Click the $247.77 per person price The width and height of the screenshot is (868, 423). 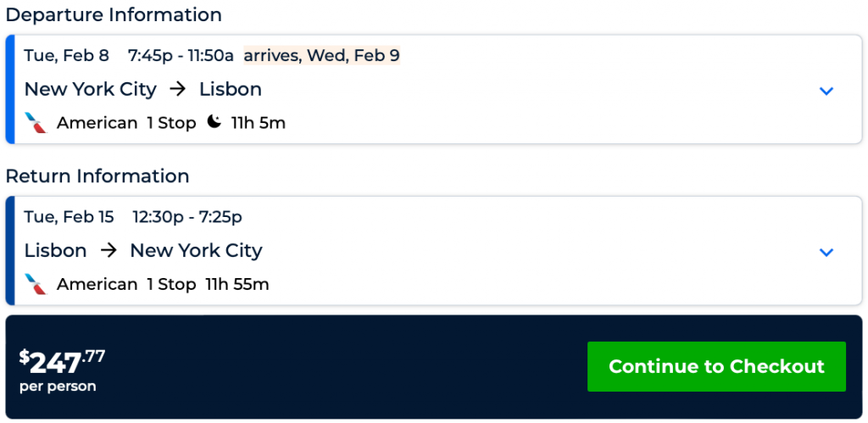tap(63, 369)
